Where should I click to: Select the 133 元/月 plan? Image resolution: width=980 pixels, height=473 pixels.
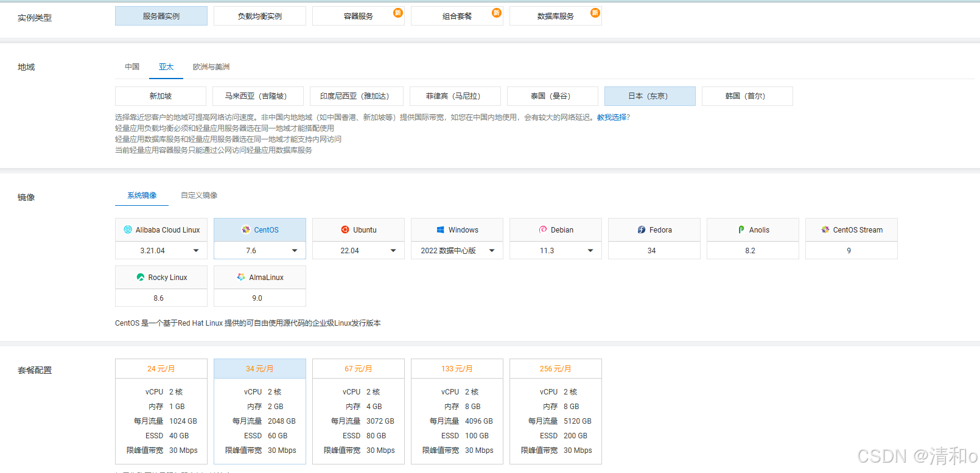(x=457, y=412)
